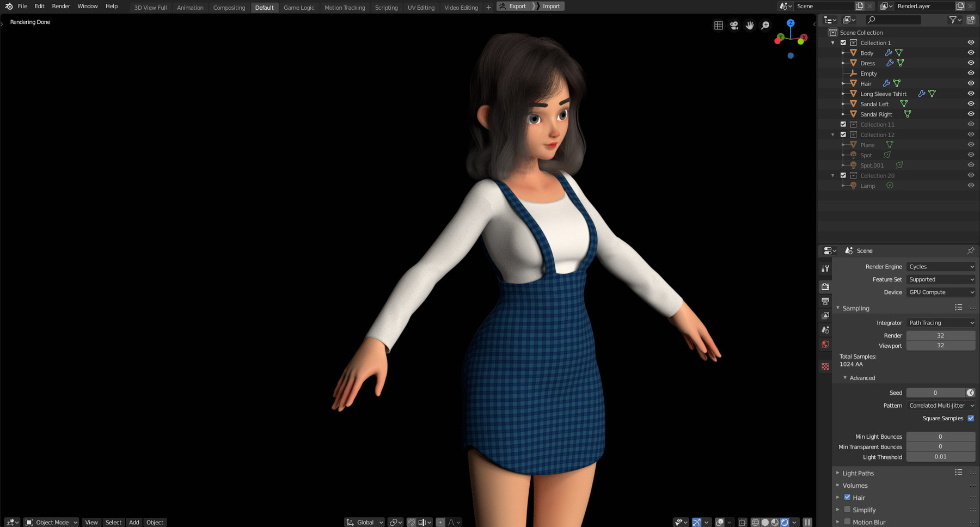Open the Feature Set dropdown
The height and width of the screenshot is (527, 980).
[x=941, y=279]
